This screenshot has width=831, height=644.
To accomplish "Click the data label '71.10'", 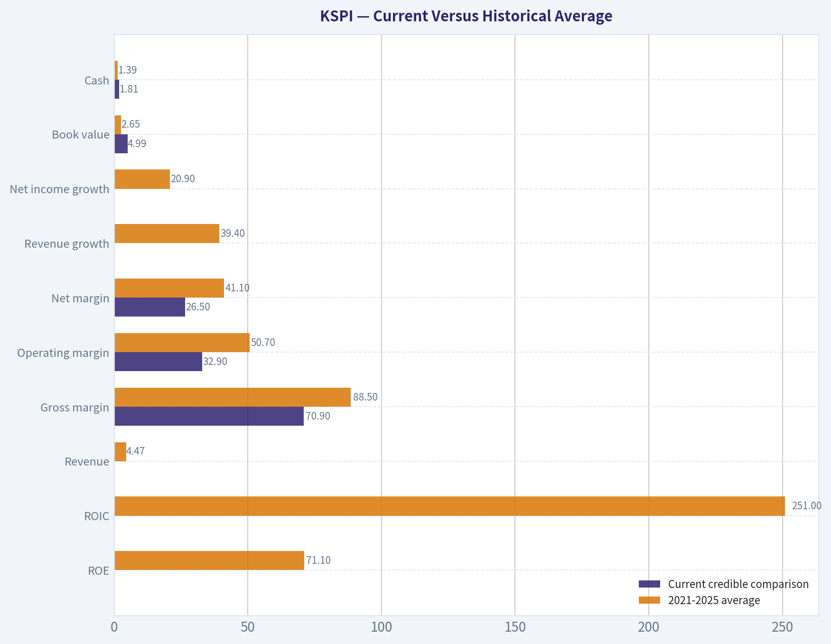I will click(x=318, y=560).
